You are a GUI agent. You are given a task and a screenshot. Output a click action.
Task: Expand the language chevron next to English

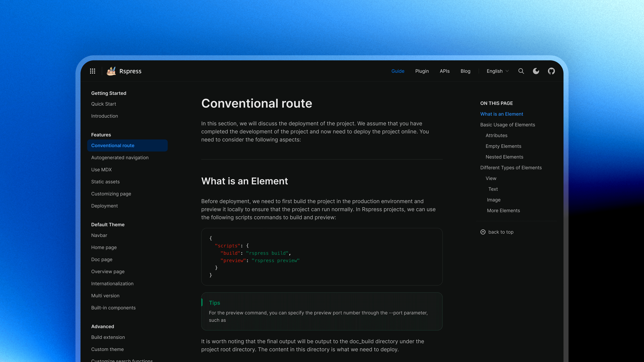coord(507,71)
